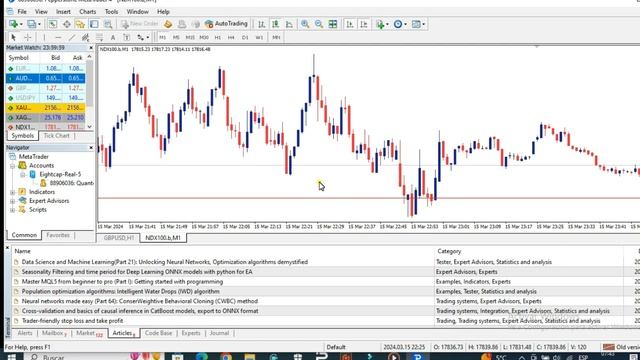
Task: Select the Fibonacci Retracement tool
Action: 99,38
